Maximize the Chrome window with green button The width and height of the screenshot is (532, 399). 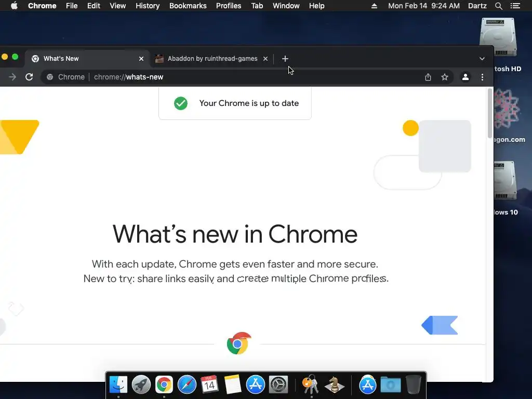click(15, 57)
